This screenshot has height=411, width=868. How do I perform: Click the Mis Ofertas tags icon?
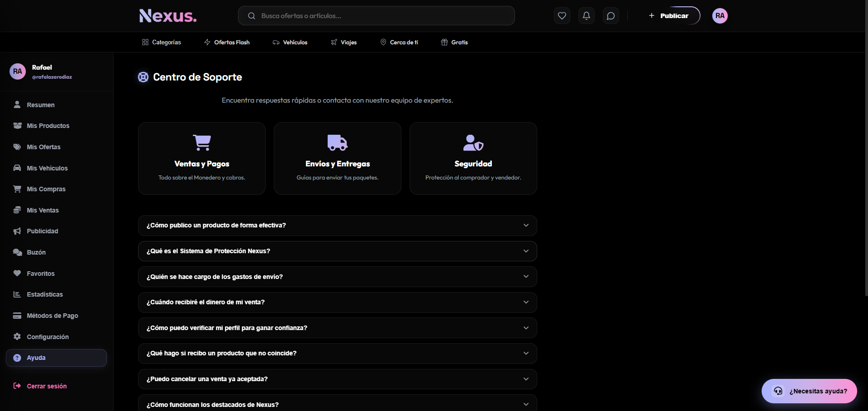tap(17, 147)
